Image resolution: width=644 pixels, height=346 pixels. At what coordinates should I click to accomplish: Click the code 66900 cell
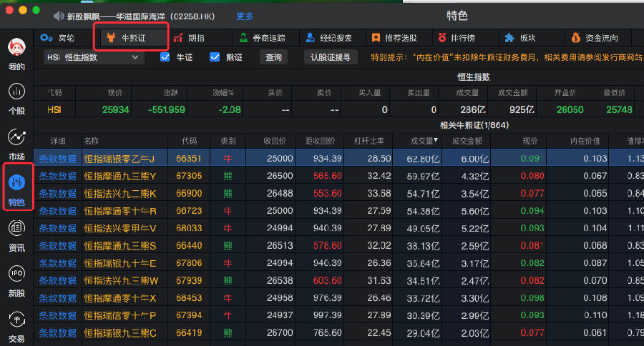tap(189, 193)
